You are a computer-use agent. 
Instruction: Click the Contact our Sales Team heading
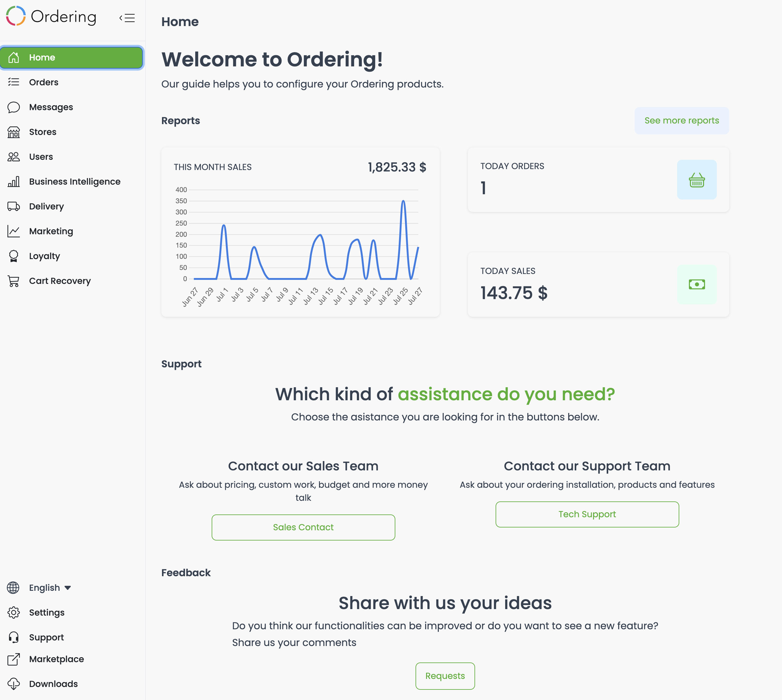click(x=303, y=466)
